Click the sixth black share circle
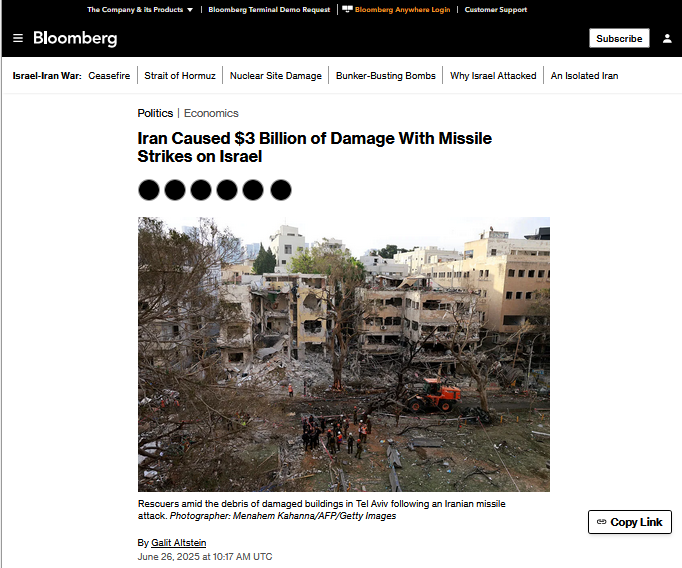682x568 pixels. click(x=281, y=190)
